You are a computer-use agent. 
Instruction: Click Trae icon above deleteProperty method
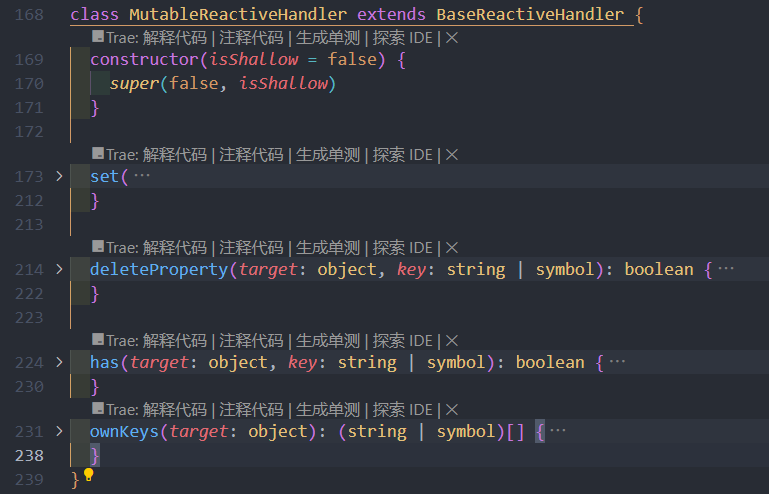(98, 248)
